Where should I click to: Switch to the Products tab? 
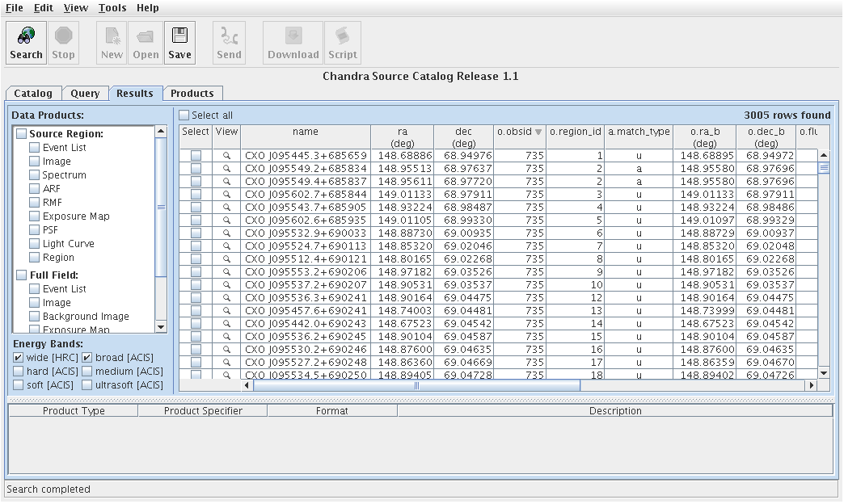click(192, 94)
